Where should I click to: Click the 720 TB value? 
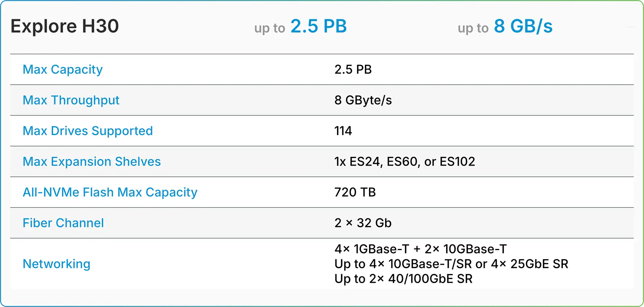[355, 192]
